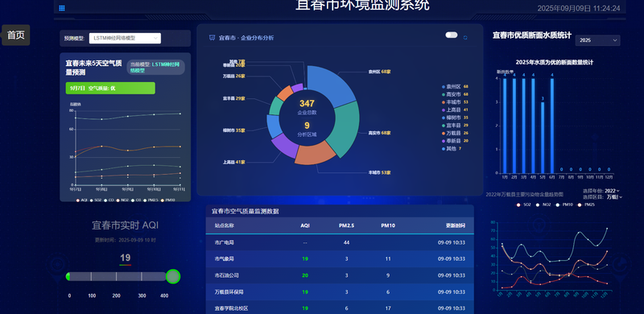Click the 其他 legend marker in enterprise chart

[444, 148]
